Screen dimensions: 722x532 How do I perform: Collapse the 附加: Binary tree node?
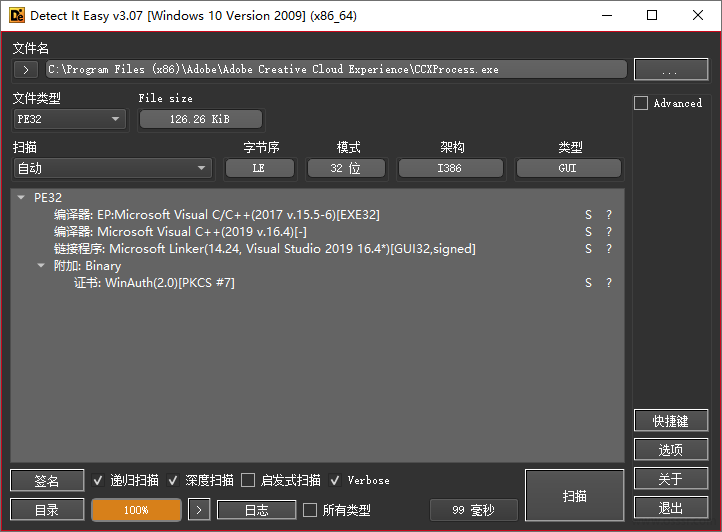pyautogui.click(x=41, y=266)
